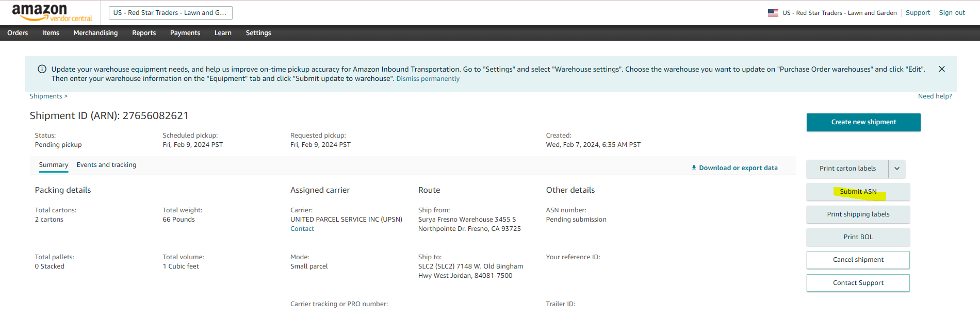Click the Dismiss permanently link

[x=428, y=79]
